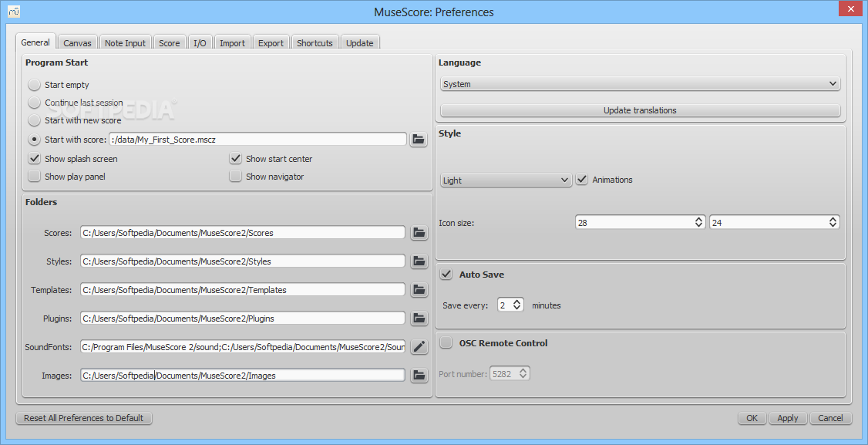Disable the Auto Save checkbox

pos(446,275)
